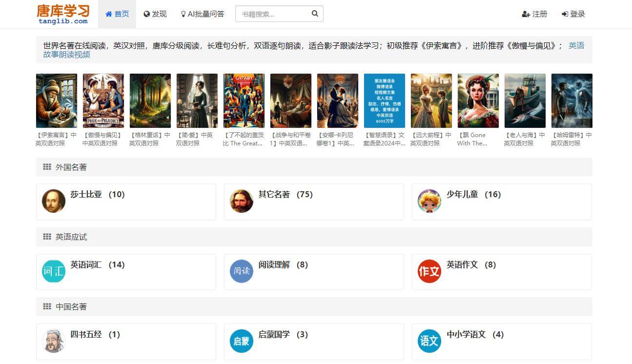Image resolution: width=632 pixels, height=364 pixels.
Task: Open 傲慢与偏见 book cover
Action: coord(103,101)
